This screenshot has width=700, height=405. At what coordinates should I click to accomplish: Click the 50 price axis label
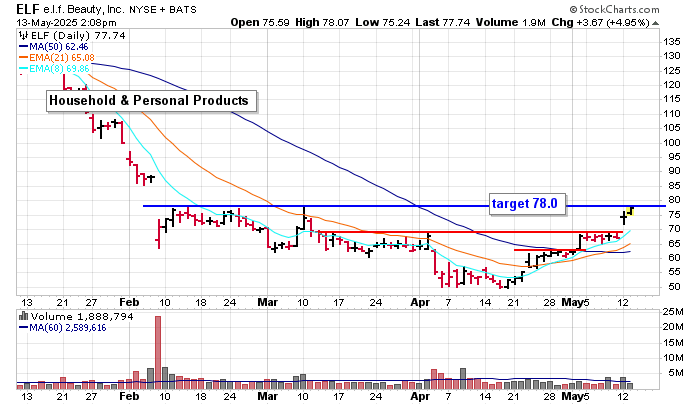[675, 287]
